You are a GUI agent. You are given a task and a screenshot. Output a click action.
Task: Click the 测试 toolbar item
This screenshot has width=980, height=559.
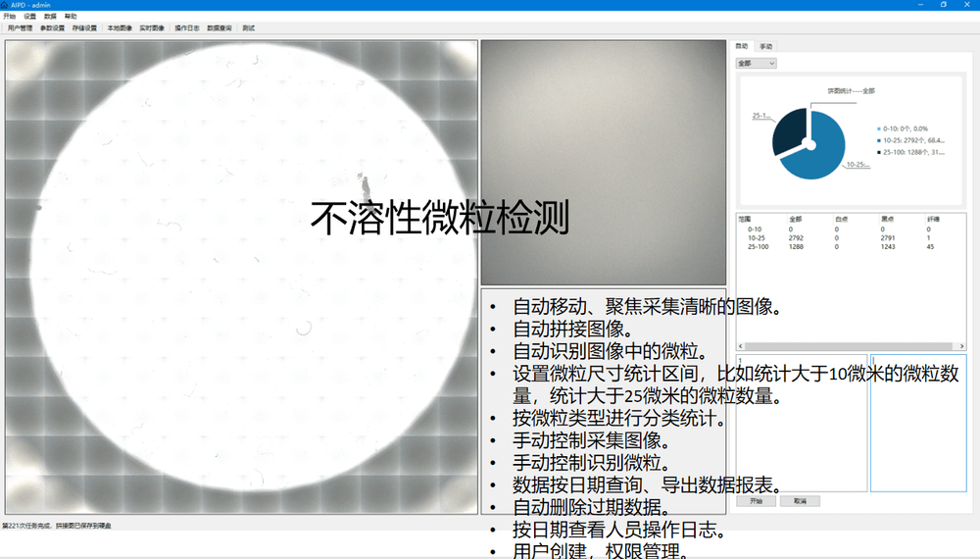tap(248, 28)
